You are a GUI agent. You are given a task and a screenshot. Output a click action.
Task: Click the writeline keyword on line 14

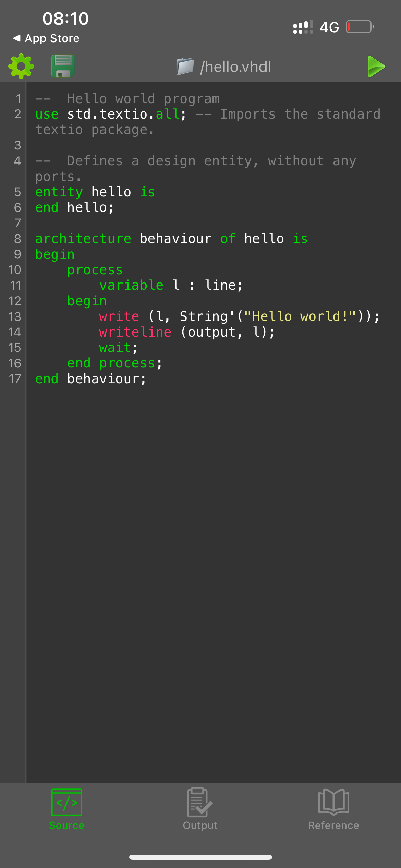(135, 332)
